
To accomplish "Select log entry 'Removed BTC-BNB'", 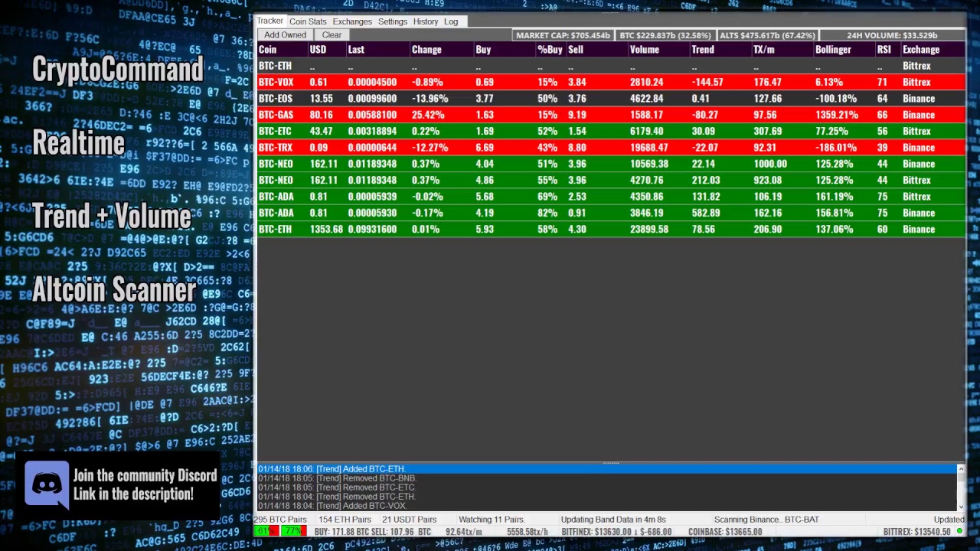I will tap(606, 478).
